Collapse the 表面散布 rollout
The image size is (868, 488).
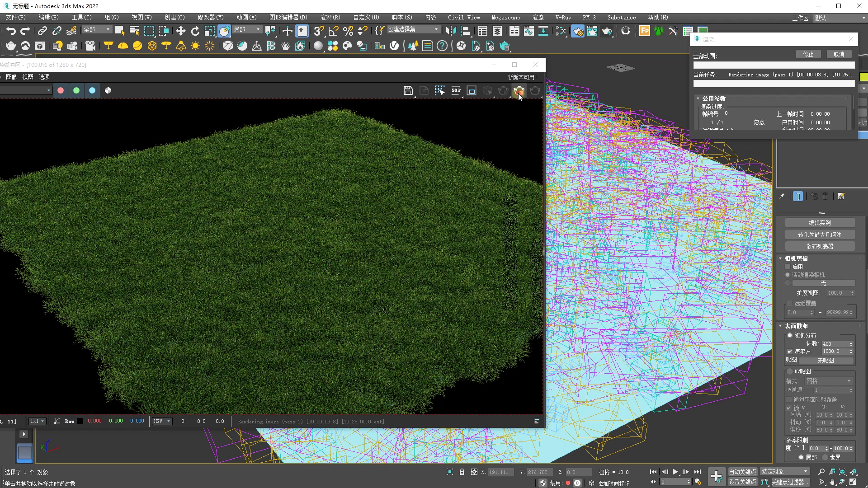pyautogui.click(x=796, y=326)
